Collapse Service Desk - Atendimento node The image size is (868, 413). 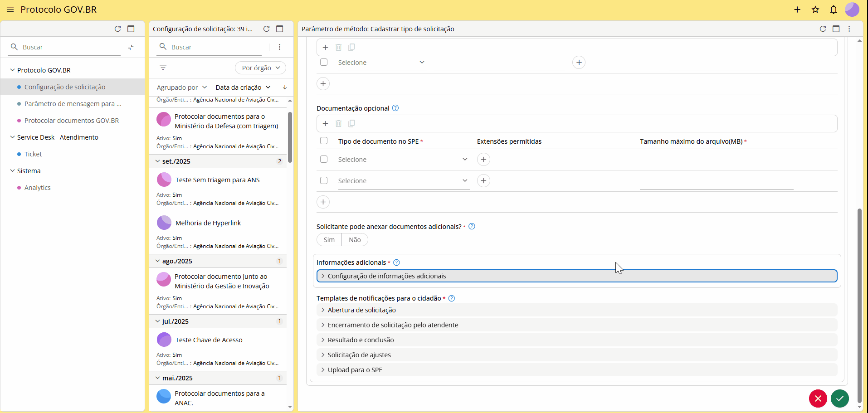pyautogui.click(x=12, y=137)
